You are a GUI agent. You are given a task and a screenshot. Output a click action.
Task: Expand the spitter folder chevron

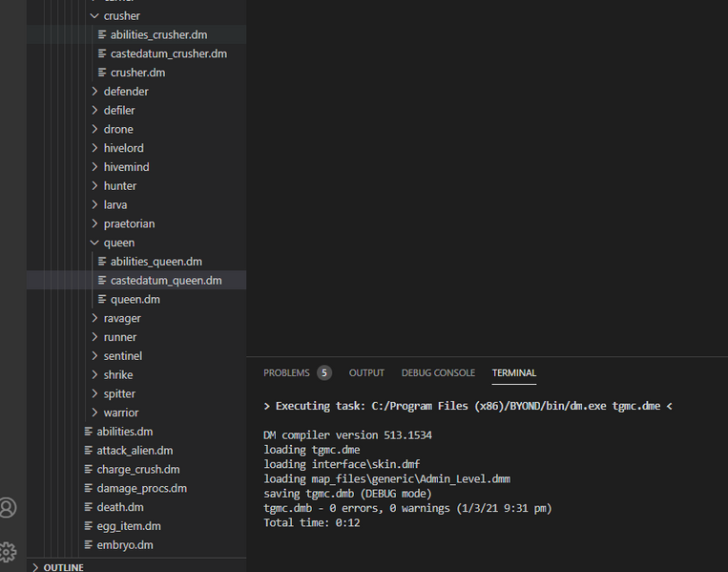pyautogui.click(x=94, y=393)
